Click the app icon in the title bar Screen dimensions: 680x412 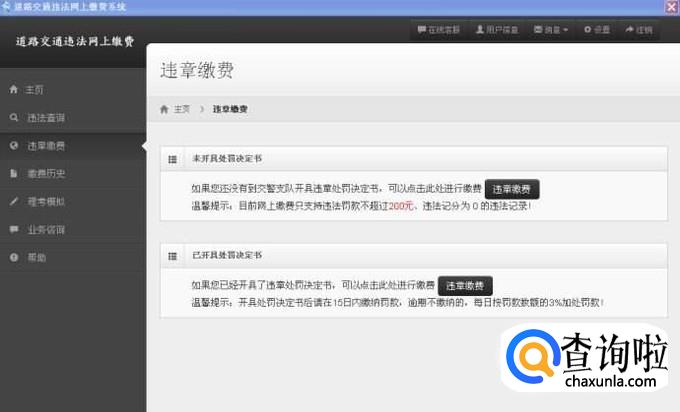pos(6,7)
